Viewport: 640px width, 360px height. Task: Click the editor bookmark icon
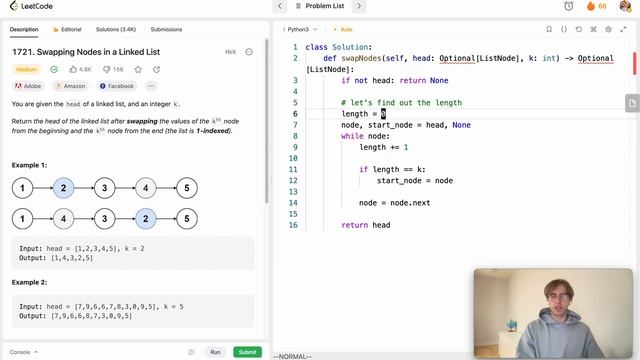tap(549, 29)
